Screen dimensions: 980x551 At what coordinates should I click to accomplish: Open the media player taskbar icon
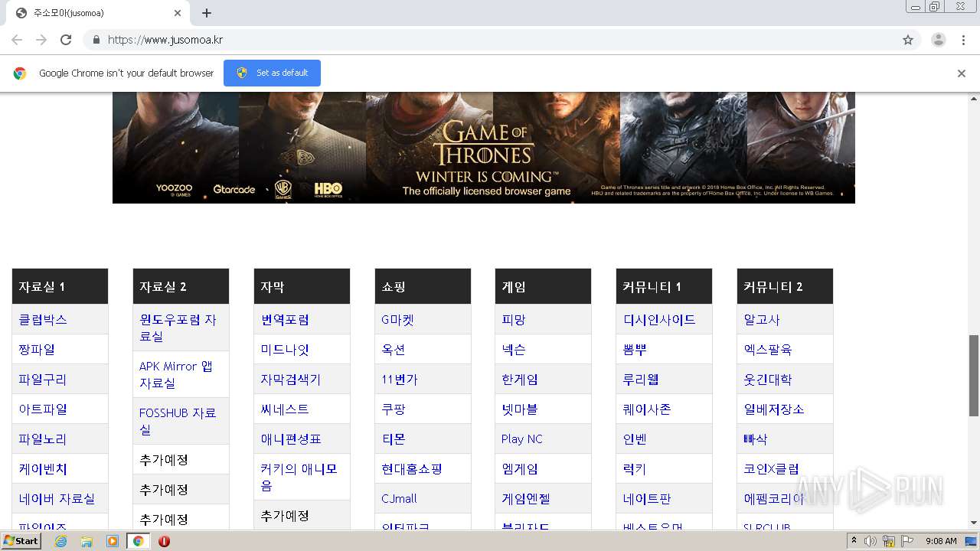tap(113, 541)
